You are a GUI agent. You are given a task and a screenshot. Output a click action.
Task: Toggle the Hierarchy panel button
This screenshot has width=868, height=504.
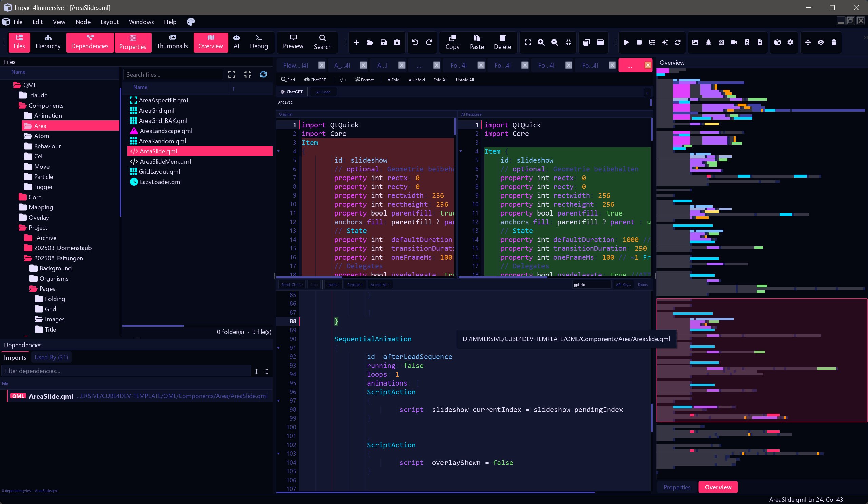pyautogui.click(x=48, y=42)
